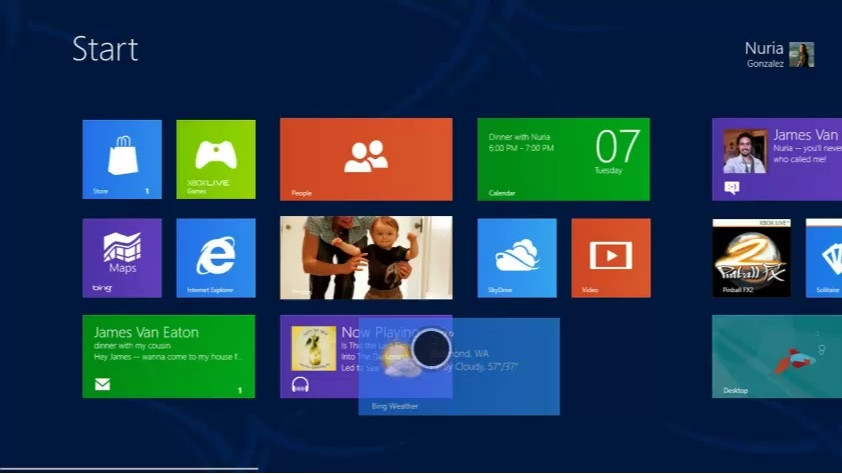Launch the Internet Explorer tile
This screenshot has height=474, width=842.
coord(216,258)
